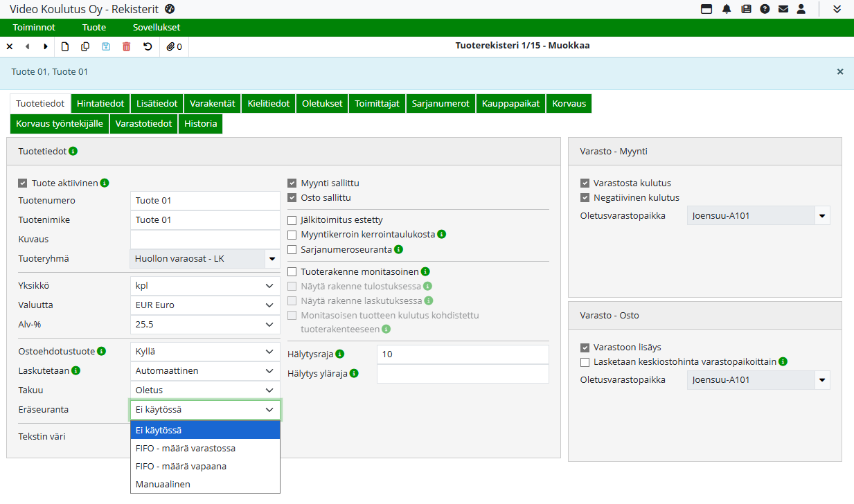This screenshot has height=504, width=854.
Task: Open the help question mark icon
Action: click(765, 9)
